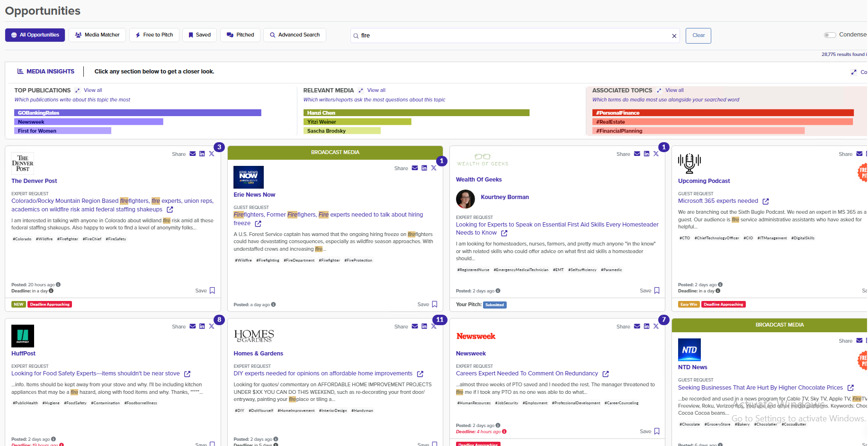Expand the Relevant Media section
This screenshot has height=446, width=868.
[x=361, y=91]
